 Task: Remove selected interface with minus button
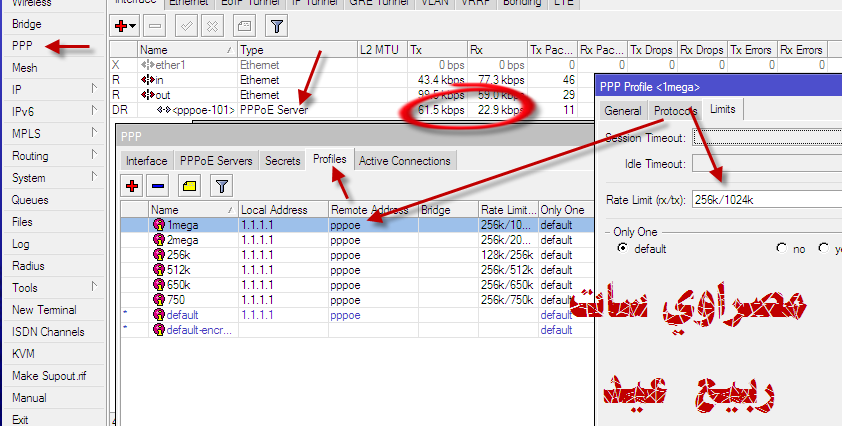click(x=155, y=26)
